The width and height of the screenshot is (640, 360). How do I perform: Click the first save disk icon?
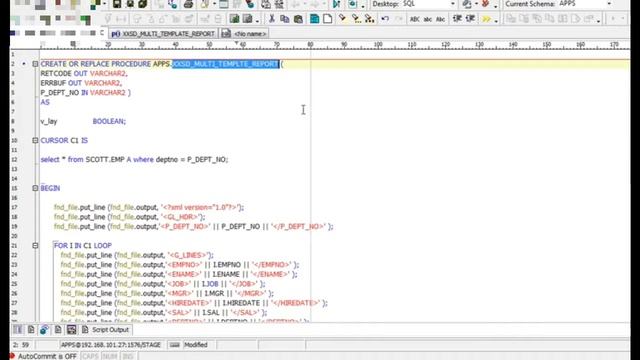coord(117,4)
